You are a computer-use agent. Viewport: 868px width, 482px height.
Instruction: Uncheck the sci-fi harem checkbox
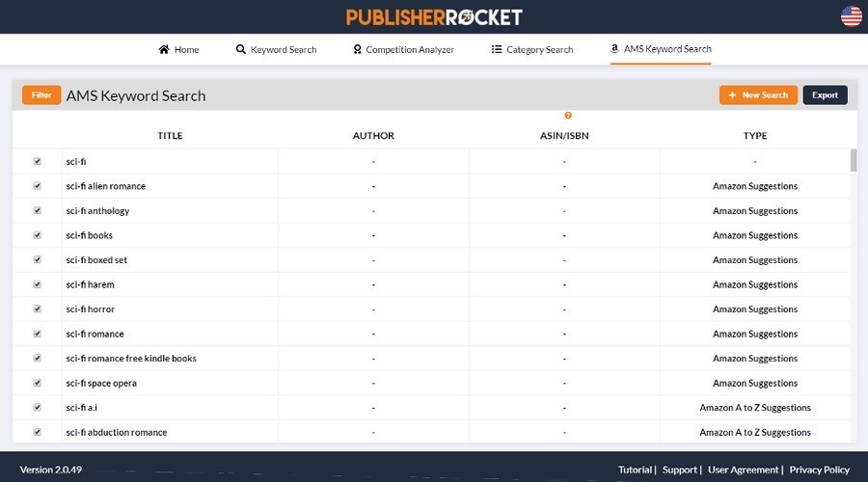click(x=37, y=284)
